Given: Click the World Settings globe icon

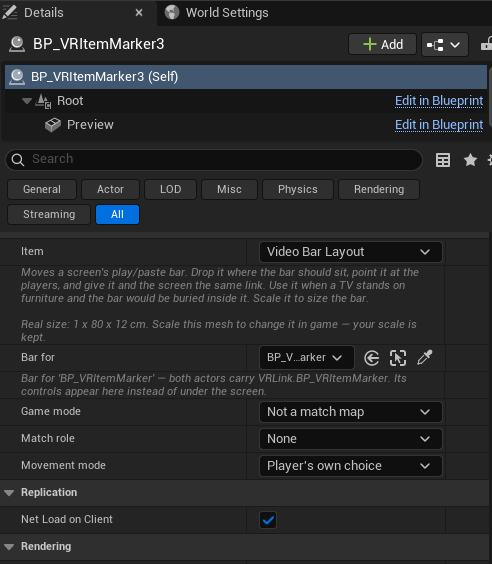Looking at the screenshot, I should [x=172, y=13].
